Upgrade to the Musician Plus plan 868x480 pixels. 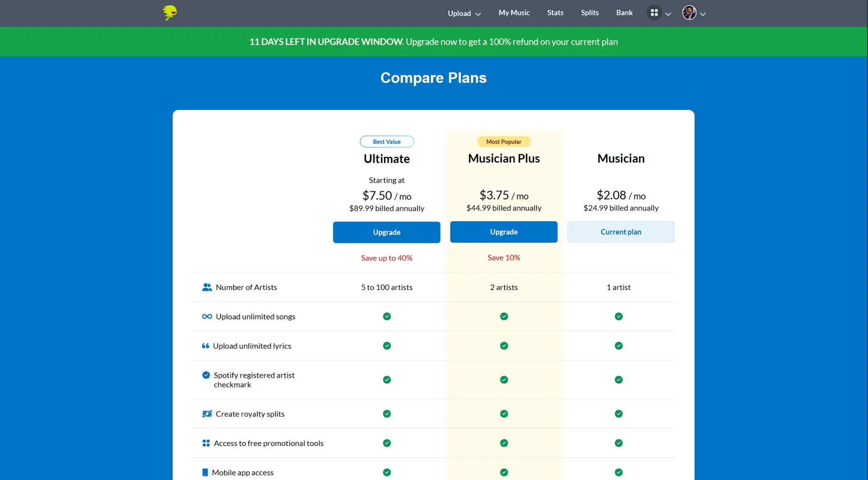pyautogui.click(x=504, y=232)
